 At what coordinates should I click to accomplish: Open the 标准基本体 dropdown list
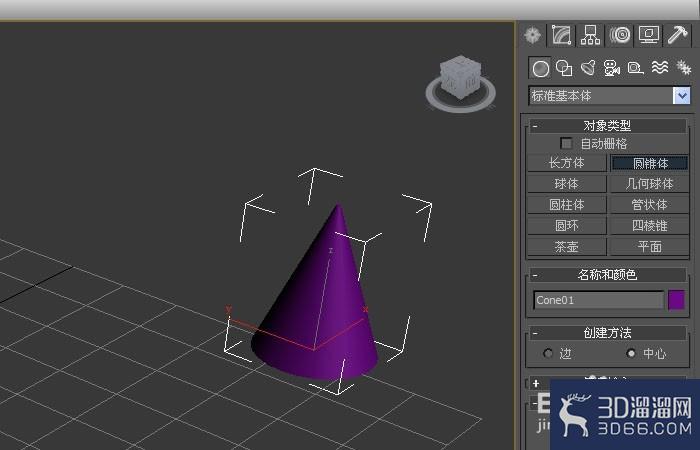point(681,96)
